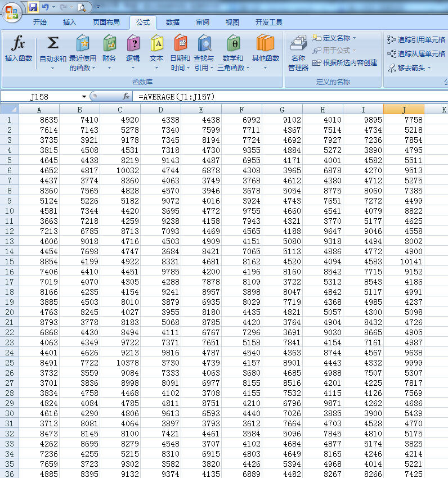Open the Recently Used functions (最近使用的函数) icon
The height and width of the screenshot is (478, 448).
(83, 44)
